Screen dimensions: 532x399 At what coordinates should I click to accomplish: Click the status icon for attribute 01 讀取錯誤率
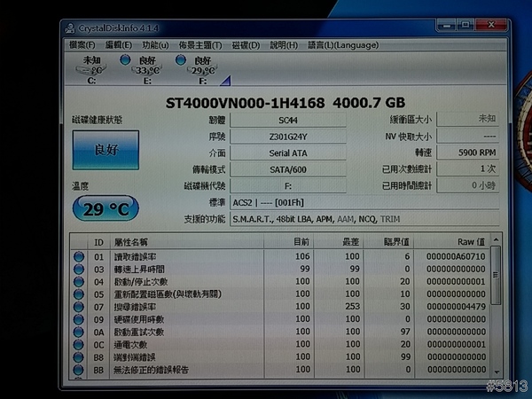(x=79, y=256)
